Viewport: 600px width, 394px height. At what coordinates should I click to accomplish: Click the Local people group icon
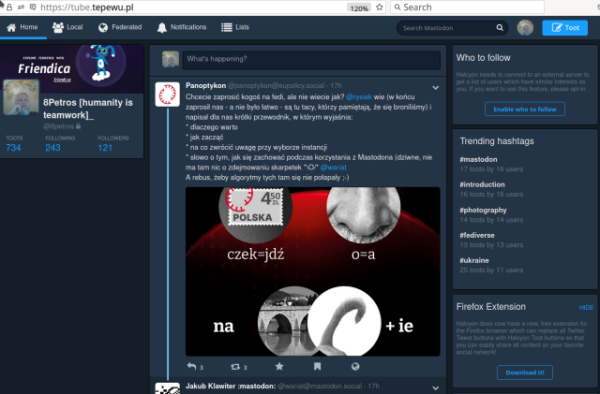tap(58, 28)
